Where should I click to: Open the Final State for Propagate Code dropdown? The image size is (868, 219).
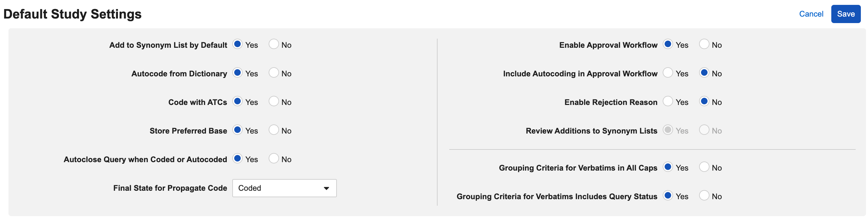(x=284, y=188)
